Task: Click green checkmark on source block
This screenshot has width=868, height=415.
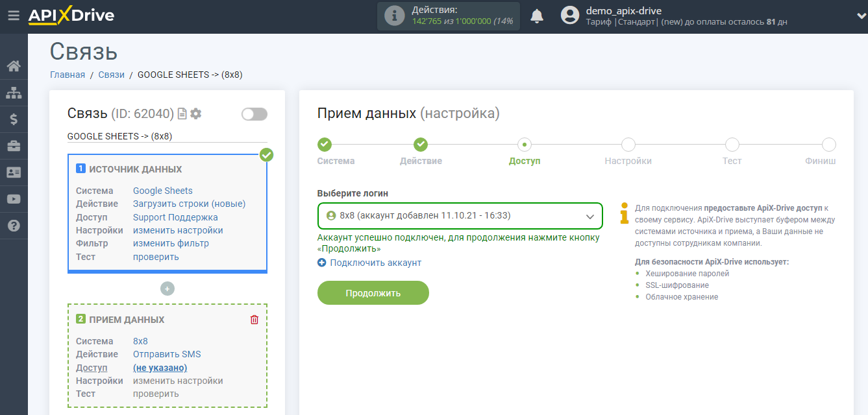Action: (266, 155)
